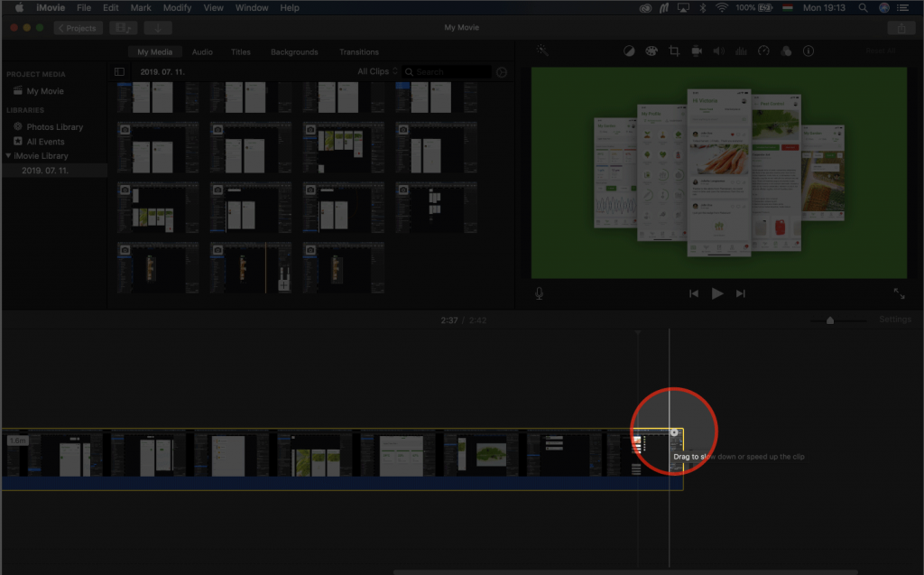
Task: Open timeline Settings
Action: (895, 319)
